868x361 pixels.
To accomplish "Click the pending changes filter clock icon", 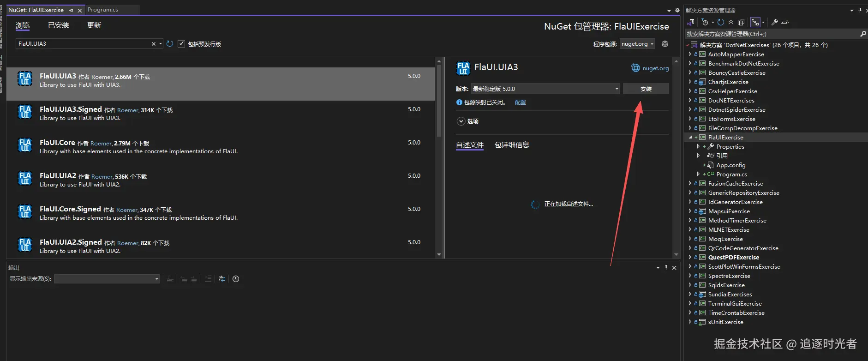I will pyautogui.click(x=705, y=22).
